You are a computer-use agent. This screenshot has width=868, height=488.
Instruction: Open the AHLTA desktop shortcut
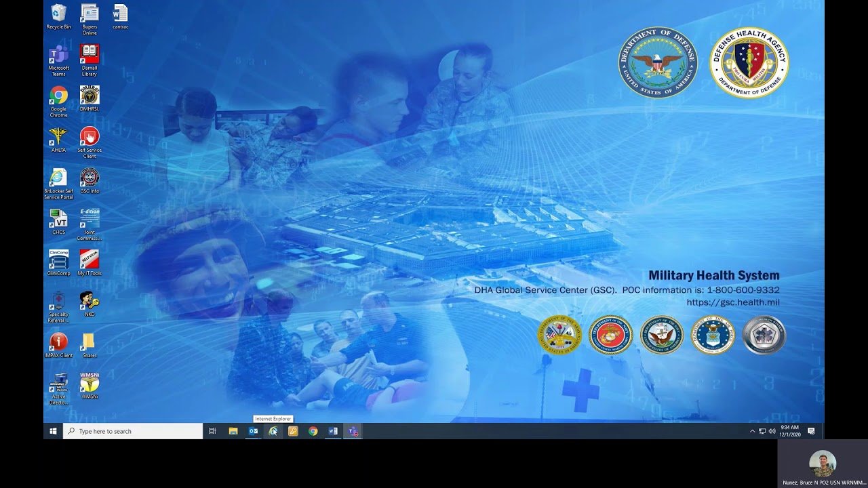[x=58, y=138]
